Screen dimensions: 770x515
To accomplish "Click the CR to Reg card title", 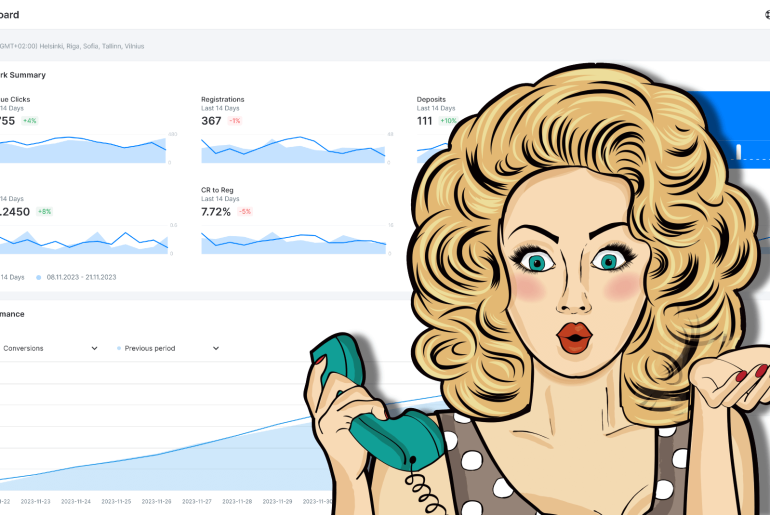I will (217, 190).
